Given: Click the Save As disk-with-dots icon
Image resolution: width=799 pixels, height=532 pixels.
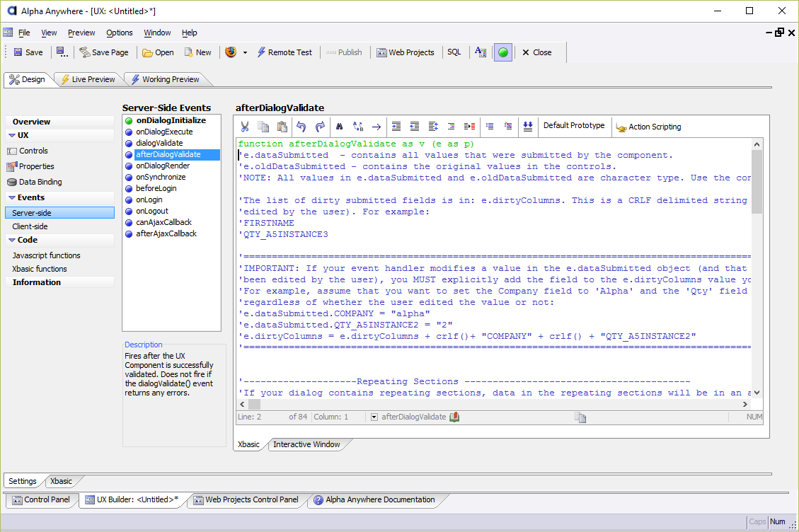Looking at the screenshot, I should [62, 52].
